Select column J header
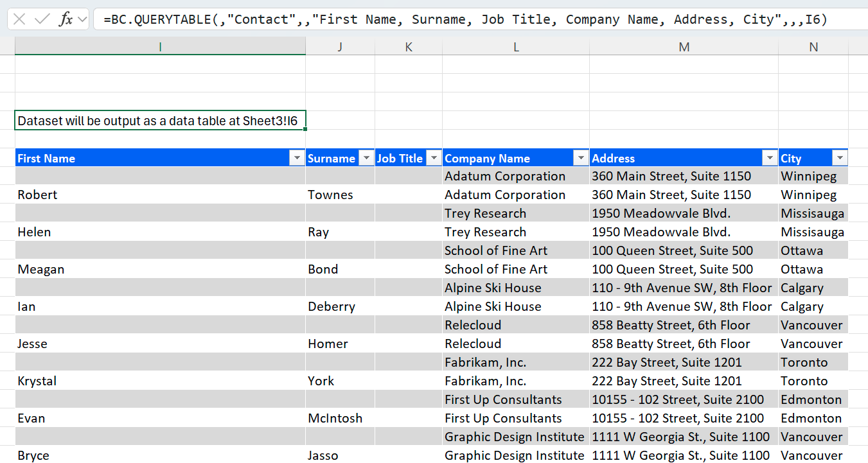Viewport: 868px width, 463px height. coord(340,47)
